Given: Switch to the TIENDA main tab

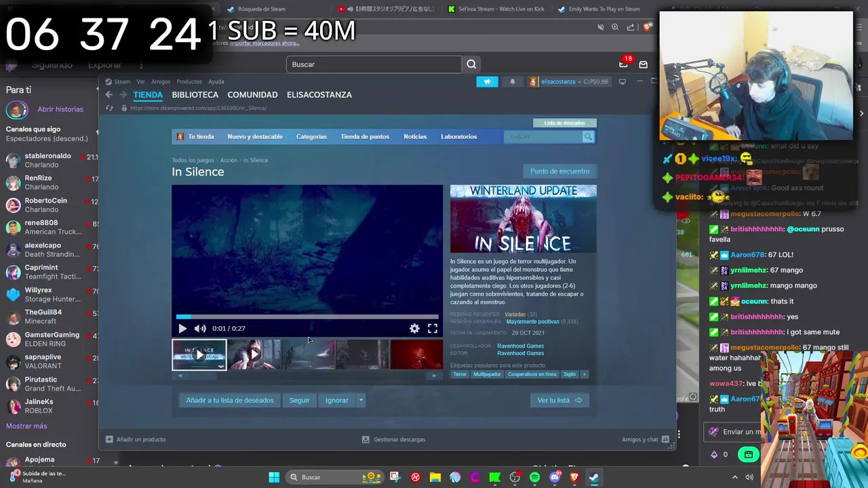Looking at the screenshot, I should coord(148,95).
